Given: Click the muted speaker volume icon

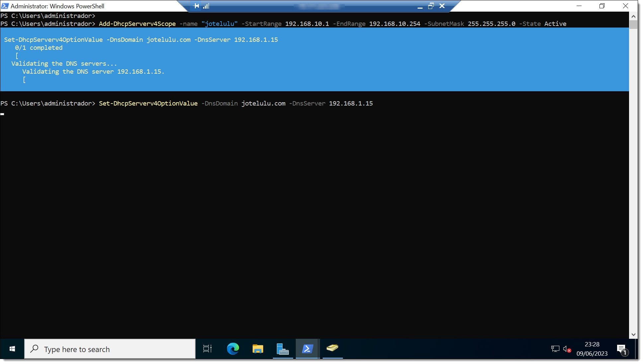Looking at the screenshot, I should [x=567, y=349].
